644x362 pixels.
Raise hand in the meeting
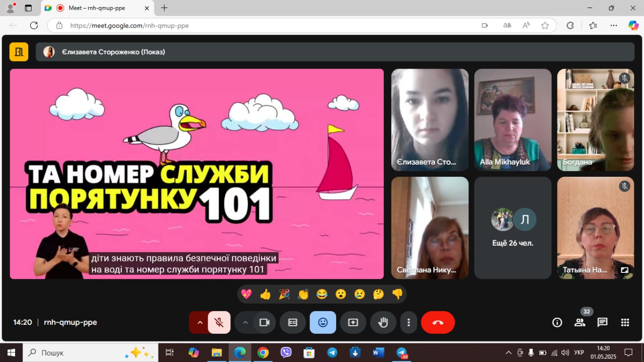coord(383,322)
